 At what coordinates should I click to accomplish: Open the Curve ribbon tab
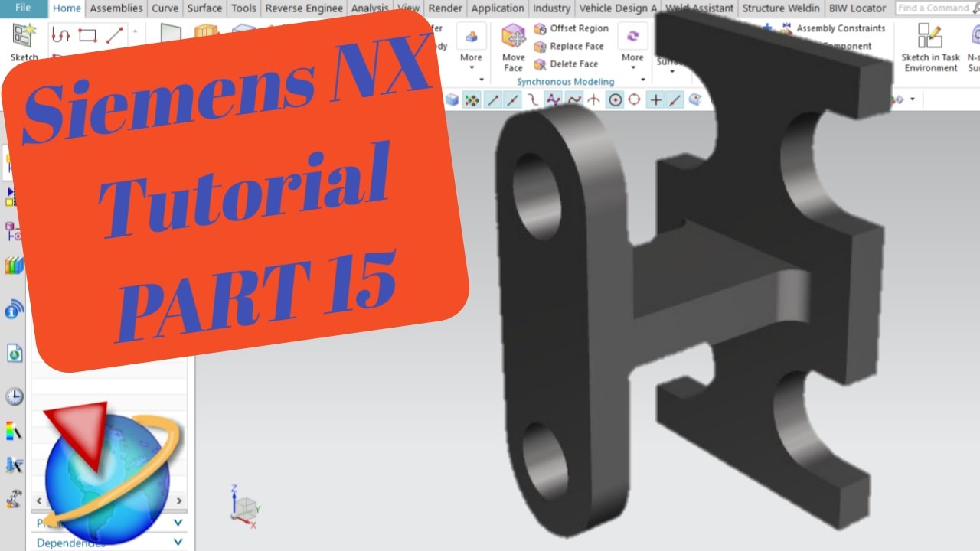[165, 8]
